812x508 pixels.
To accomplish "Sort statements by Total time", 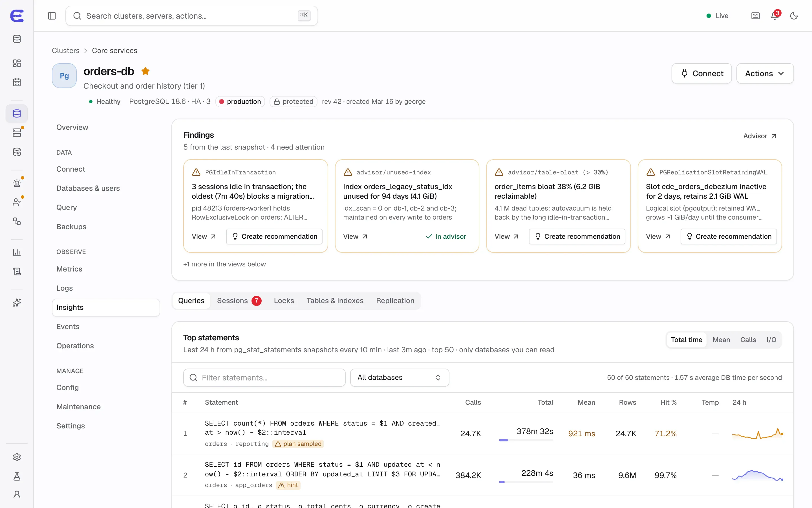I will pos(686,340).
